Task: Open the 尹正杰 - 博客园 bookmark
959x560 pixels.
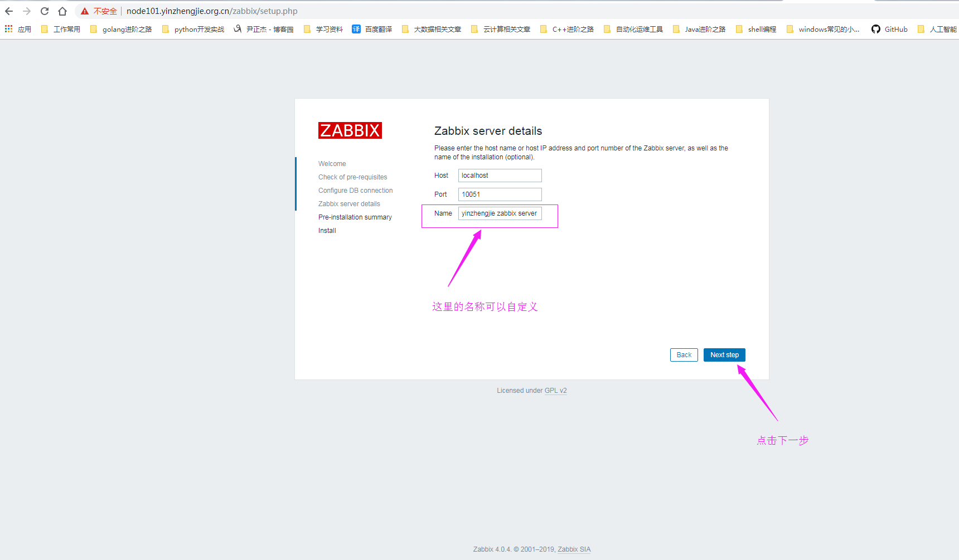Action: 264,29
